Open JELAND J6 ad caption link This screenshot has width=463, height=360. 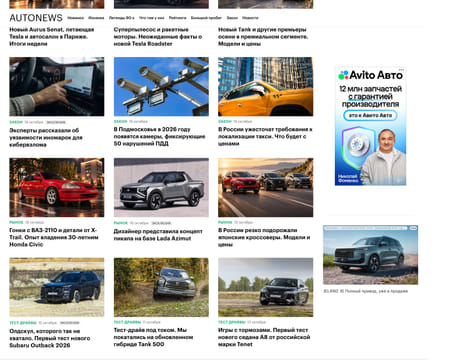[365, 291]
